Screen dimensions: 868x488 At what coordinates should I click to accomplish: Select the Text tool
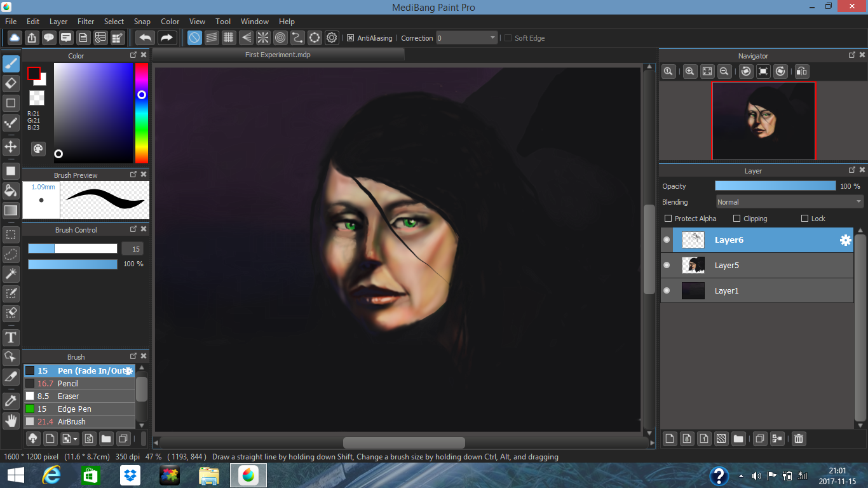[x=11, y=337]
